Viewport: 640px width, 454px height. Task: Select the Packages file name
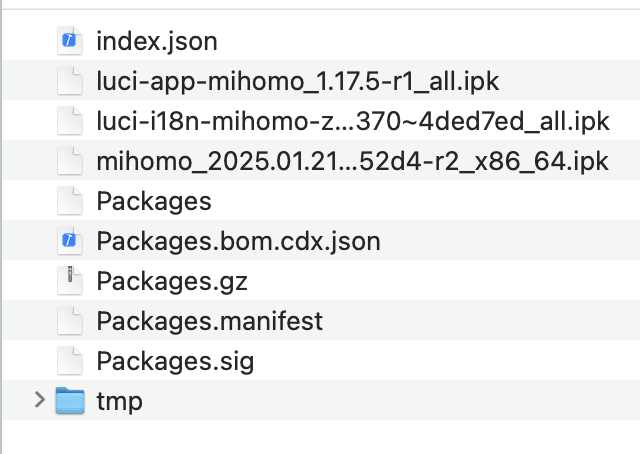154,201
